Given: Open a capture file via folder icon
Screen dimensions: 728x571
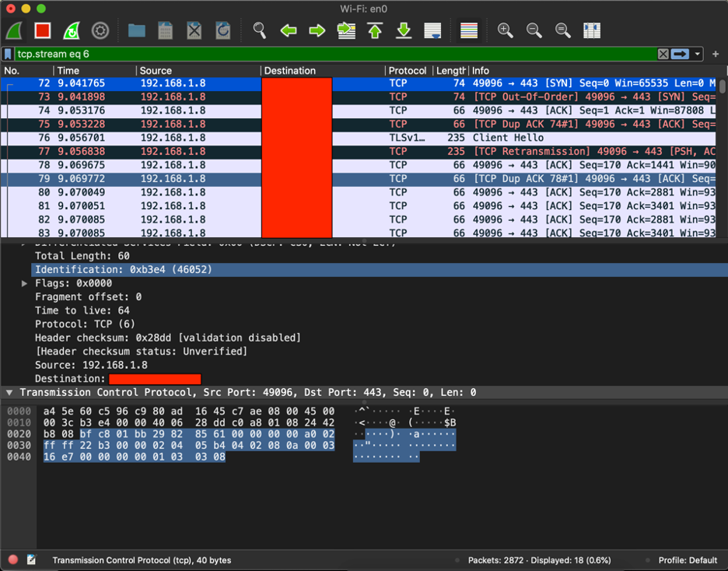Looking at the screenshot, I should (x=137, y=30).
